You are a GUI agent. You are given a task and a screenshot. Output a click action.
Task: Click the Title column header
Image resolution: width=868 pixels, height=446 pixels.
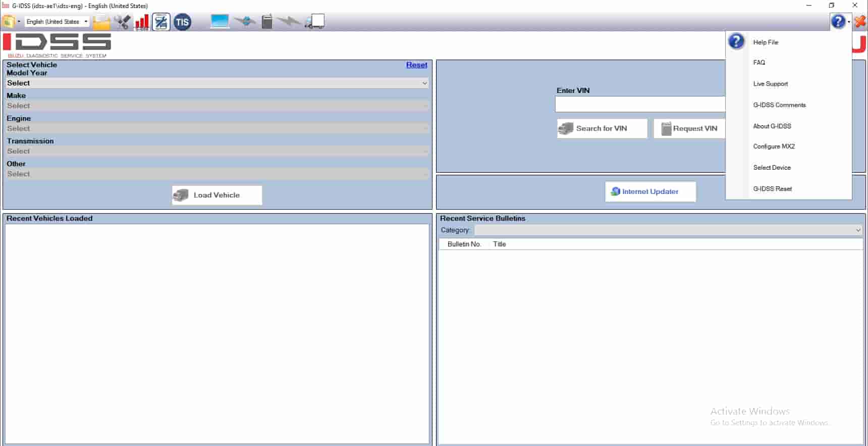point(500,244)
